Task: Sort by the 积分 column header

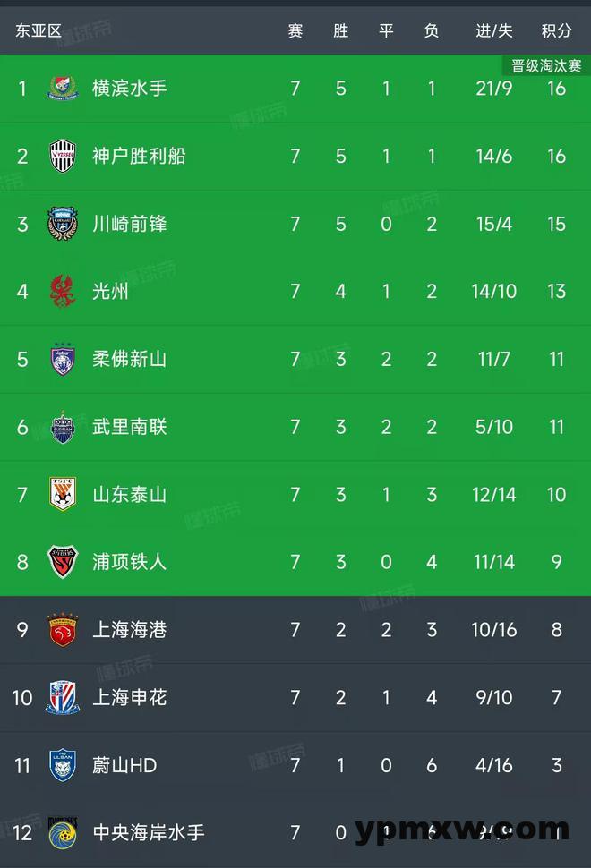Action: 556,30
